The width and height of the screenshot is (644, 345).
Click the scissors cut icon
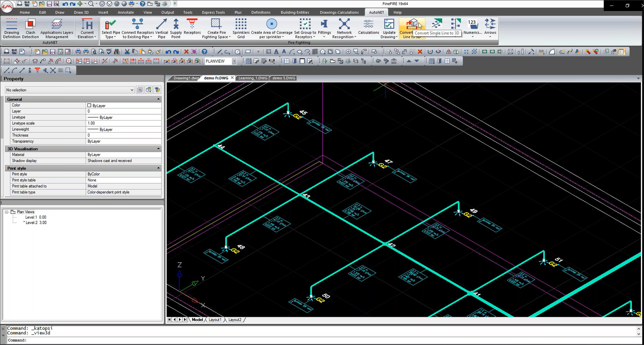[x=127, y=52]
